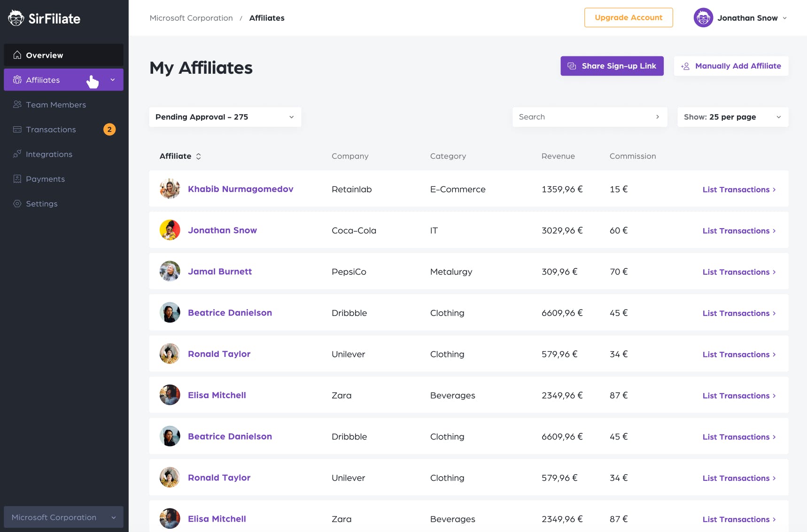The width and height of the screenshot is (807, 532).
Task: Click Jamal Burnett's avatar photo
Action: (170, 271)
